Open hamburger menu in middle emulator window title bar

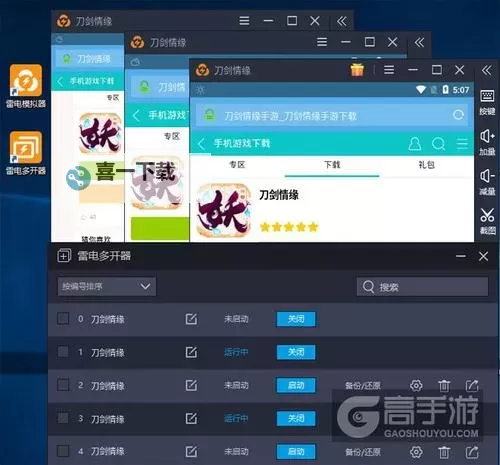(322, 42)
